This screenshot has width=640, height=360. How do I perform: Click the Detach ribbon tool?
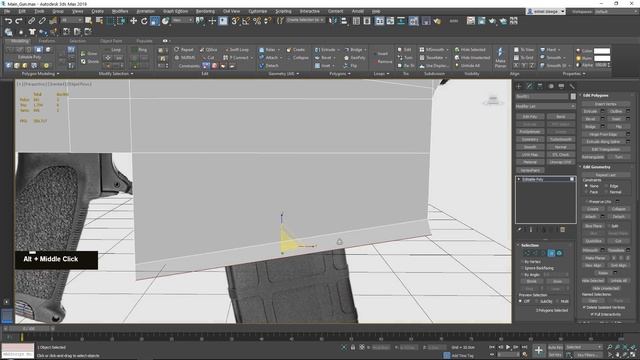click(x=269, y=65)
